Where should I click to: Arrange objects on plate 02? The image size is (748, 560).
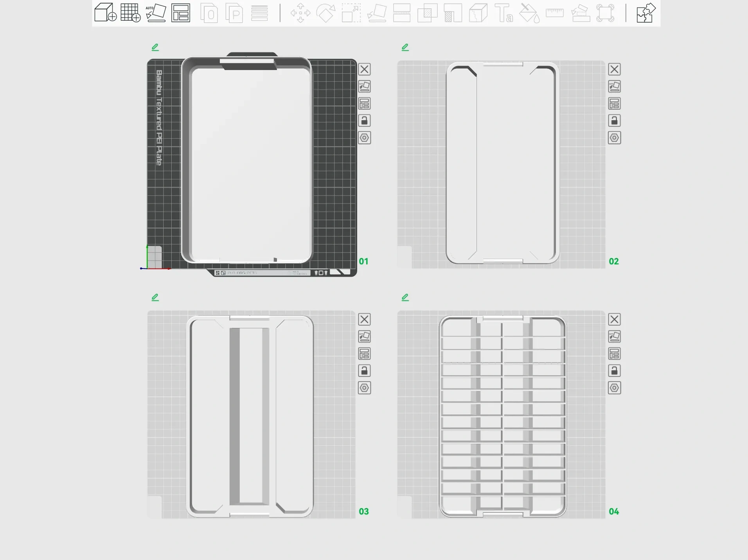614,104
